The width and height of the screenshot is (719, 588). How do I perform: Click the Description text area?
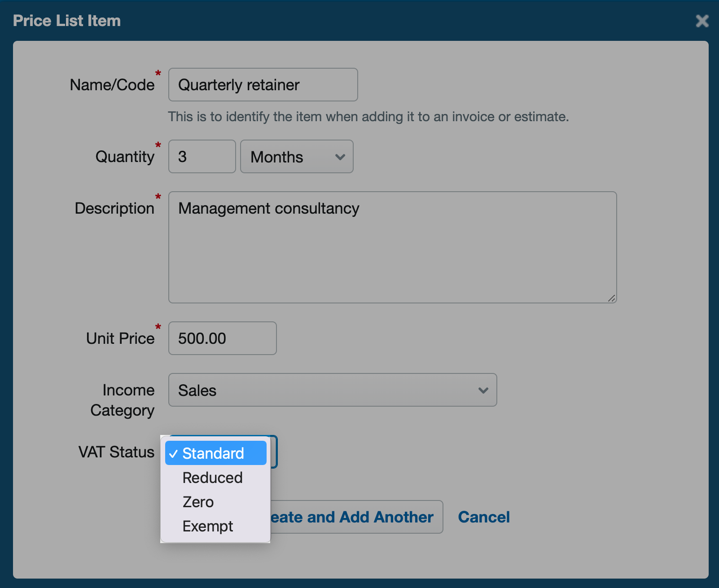pyautogui.click(x=392, y=247)
